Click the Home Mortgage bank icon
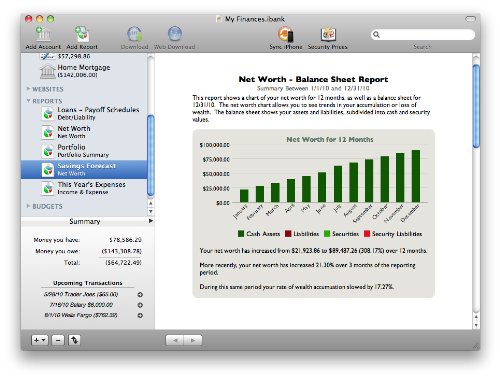Viewport: 500px width, 378px height. pos(48,71)
